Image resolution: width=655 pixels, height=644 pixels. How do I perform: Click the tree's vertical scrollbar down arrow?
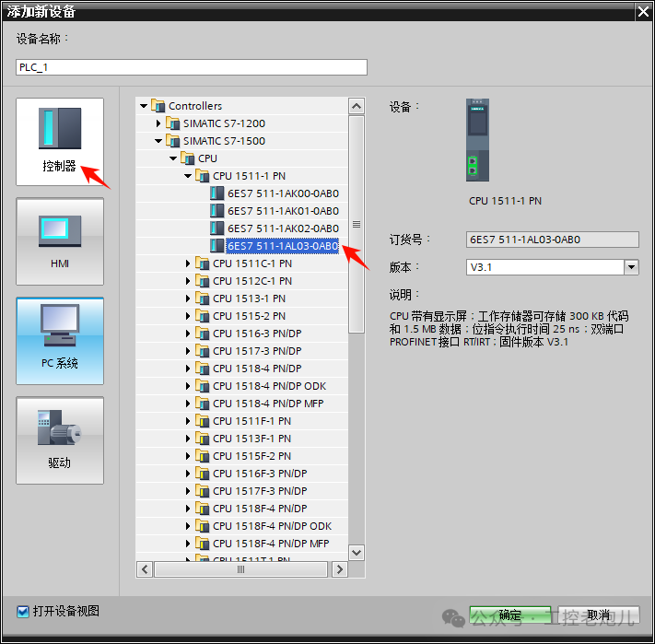pos(357,552)
